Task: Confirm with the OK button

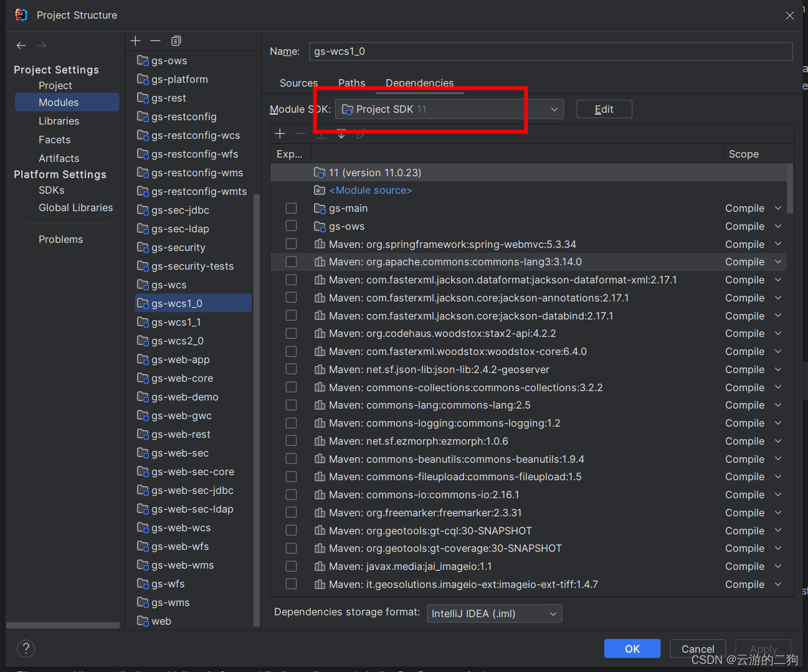Action: tap(632, 648)
